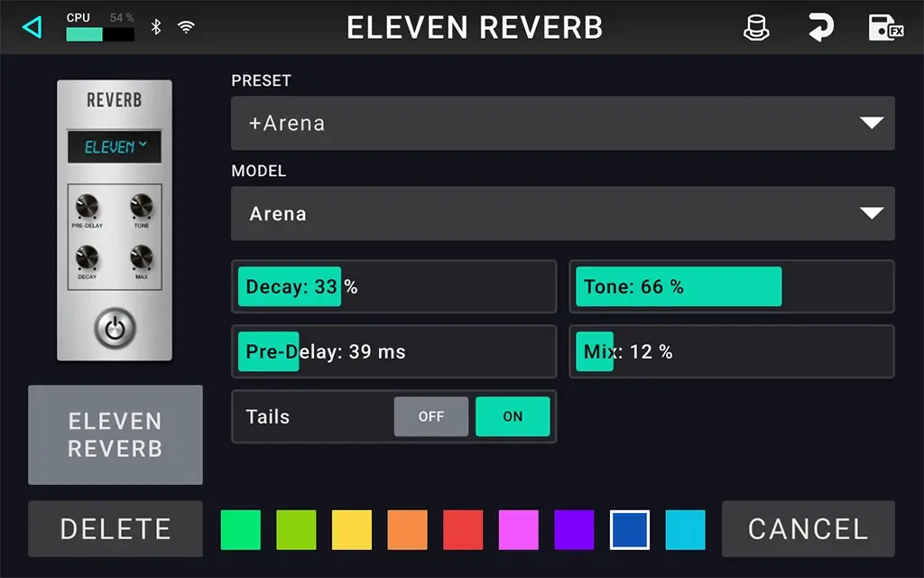Adjust the Decay slider
This screenshot has width=924, height=578.
point(393,287)
